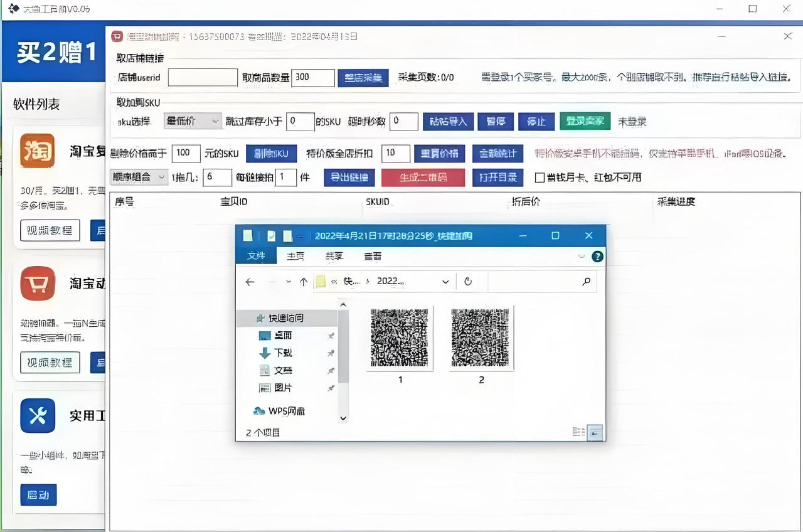
Task: Click the green 登录卖家 button
Action: [x=585, y=121]
